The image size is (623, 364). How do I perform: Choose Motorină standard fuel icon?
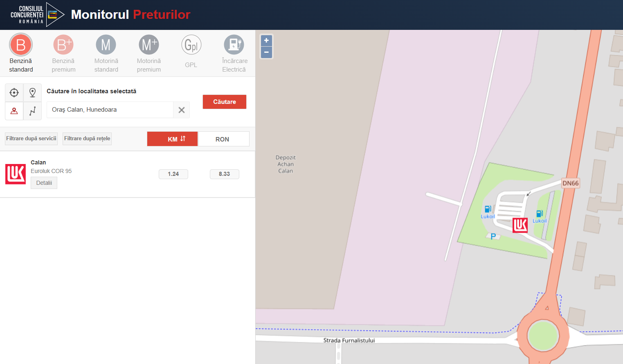pyautogui.click(x=106, y=45)
